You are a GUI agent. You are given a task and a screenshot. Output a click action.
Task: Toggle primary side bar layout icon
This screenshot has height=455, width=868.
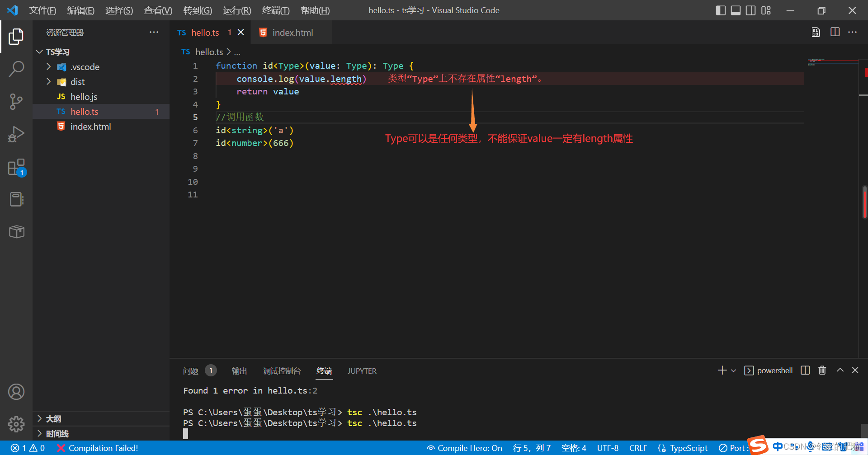pos(721,10)
